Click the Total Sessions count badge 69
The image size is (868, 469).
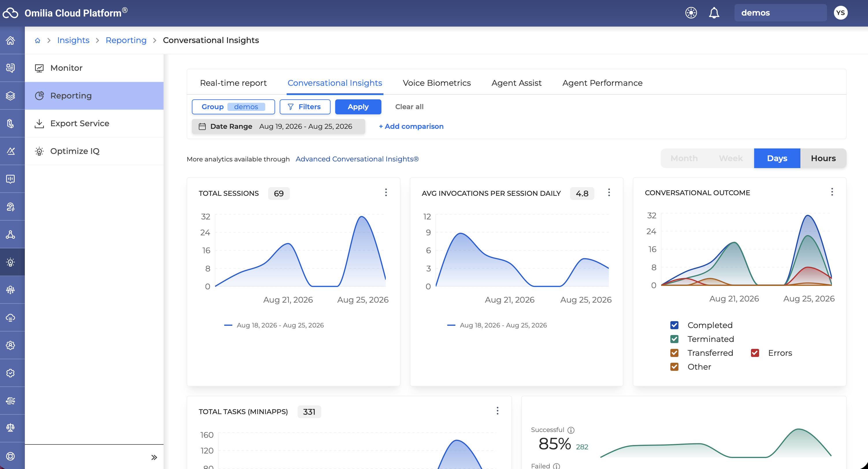(279, 193)
